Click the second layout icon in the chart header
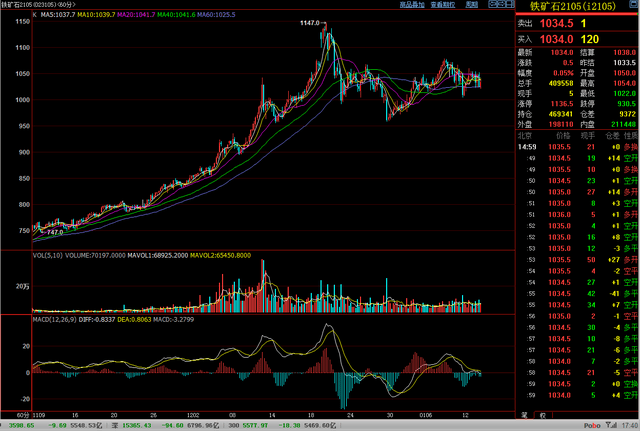 (x=502, y=4)
